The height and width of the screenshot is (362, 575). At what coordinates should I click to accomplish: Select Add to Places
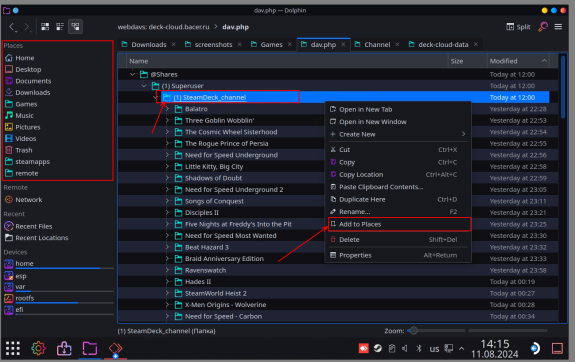coord(398,224)
